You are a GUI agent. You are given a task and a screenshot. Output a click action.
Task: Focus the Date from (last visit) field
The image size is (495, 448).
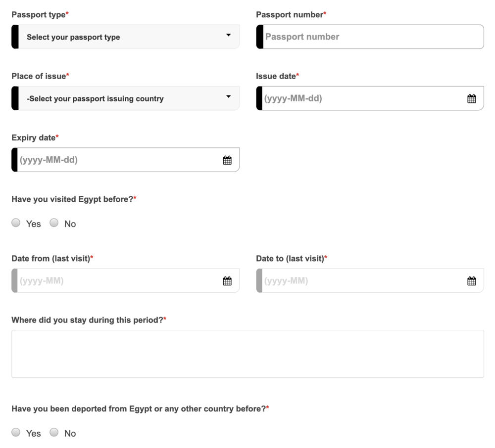tap(119, 281)
